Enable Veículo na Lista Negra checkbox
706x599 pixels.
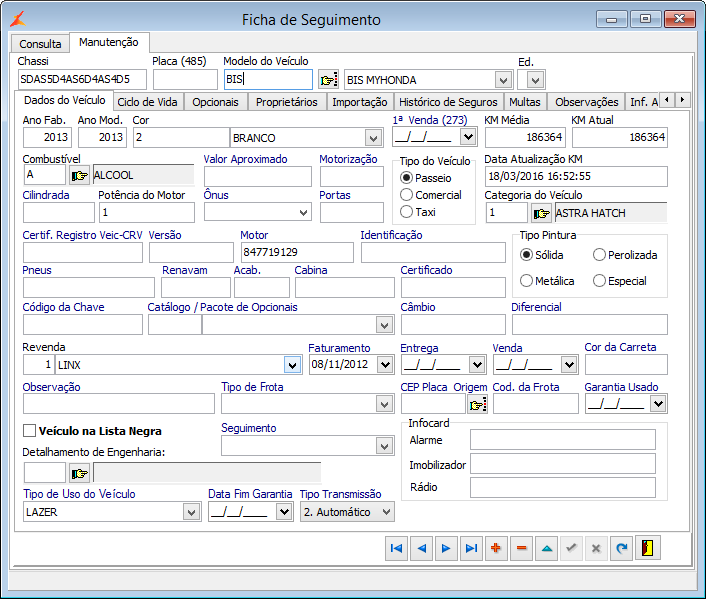29,431
